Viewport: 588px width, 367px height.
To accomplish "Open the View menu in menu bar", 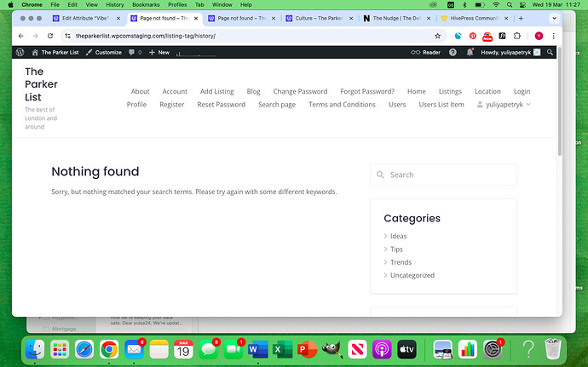I will 91,5.
